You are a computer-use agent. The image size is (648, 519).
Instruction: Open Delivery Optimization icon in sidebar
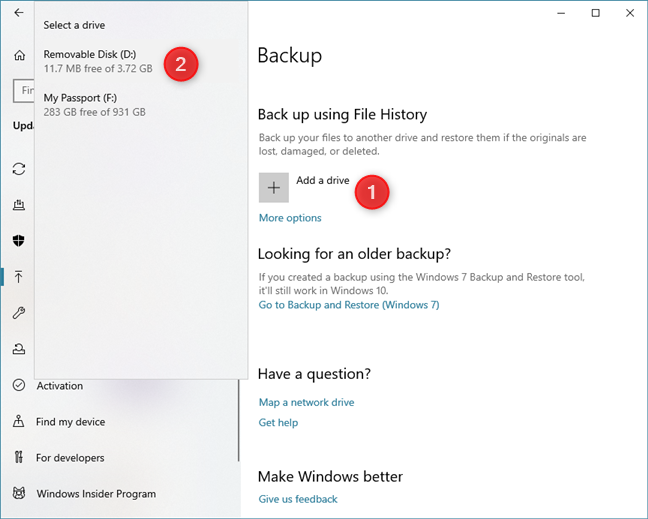click(19, 205)
